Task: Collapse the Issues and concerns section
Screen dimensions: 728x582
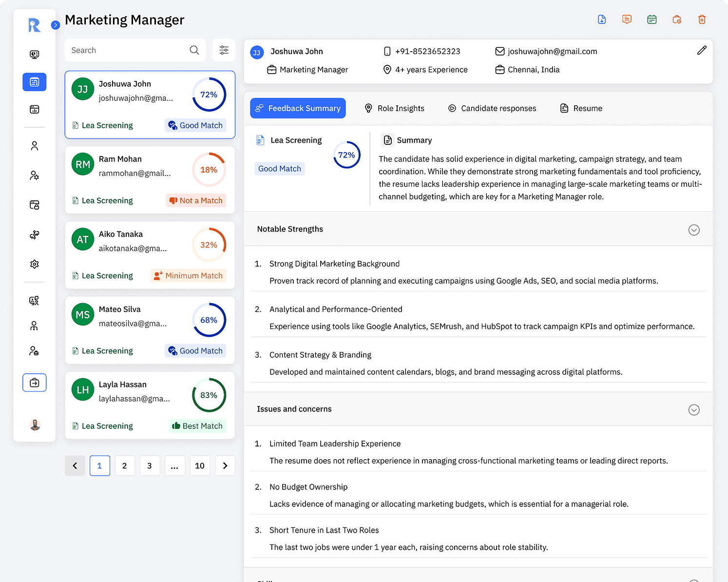Action: [694, 409]
